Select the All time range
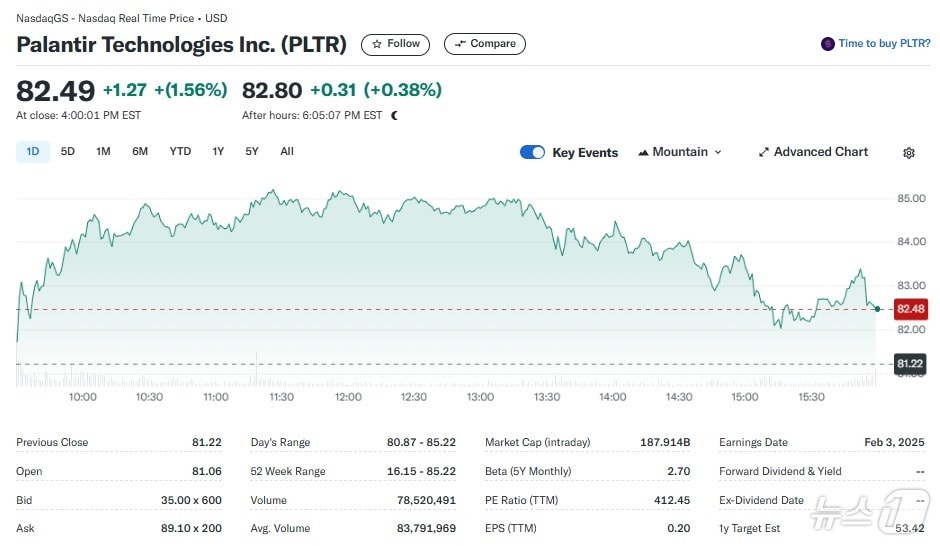Image resolution: width=940 pixels, height=546 pixels. (x=287, y=152)
